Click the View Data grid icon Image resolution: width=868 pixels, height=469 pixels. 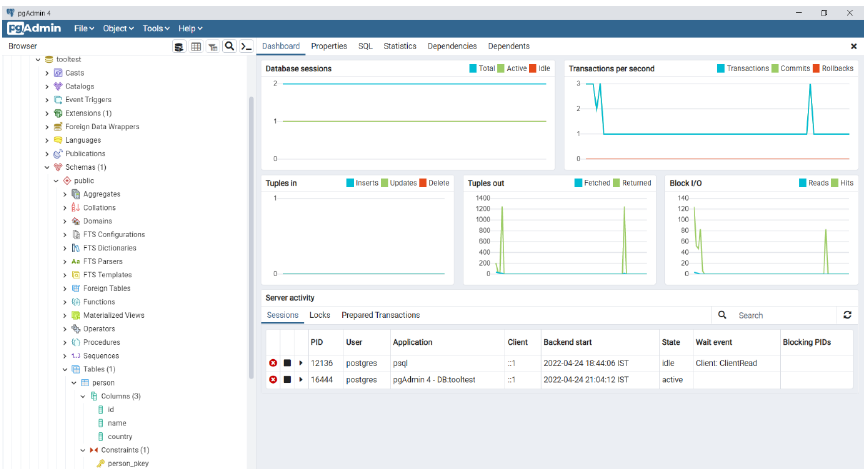(x=196, y=47)
